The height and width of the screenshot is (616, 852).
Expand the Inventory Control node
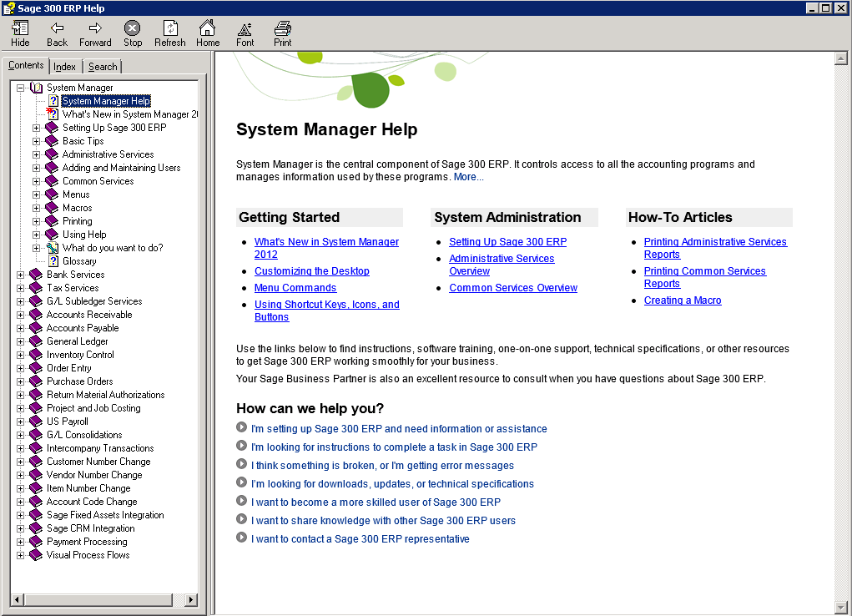20,355
